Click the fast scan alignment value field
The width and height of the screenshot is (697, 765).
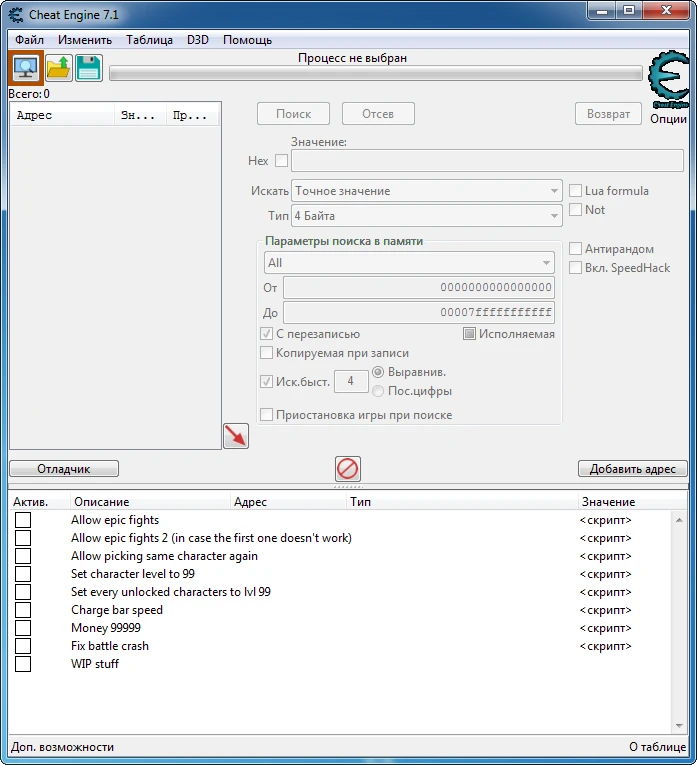(x=351, y=381)
